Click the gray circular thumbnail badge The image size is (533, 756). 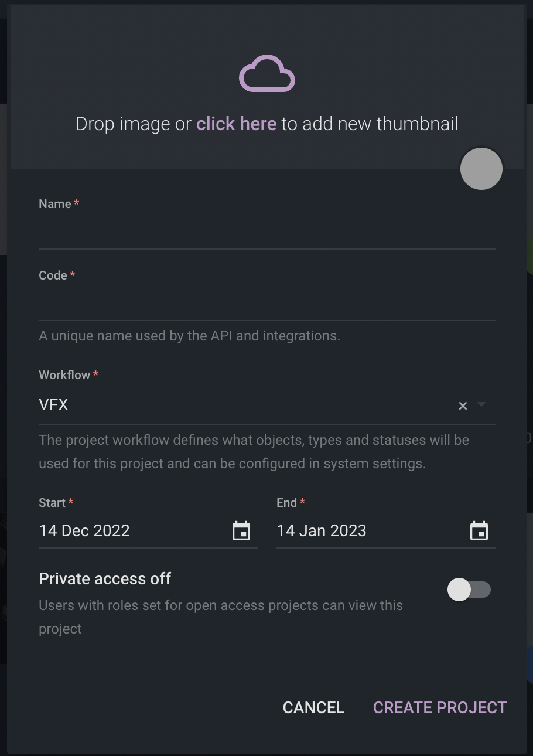point(481,169)
